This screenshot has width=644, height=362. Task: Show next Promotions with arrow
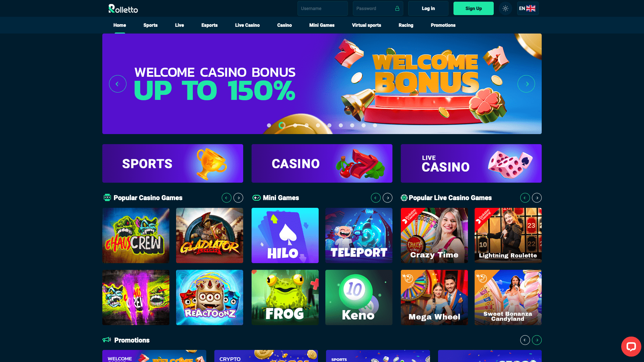pyautogui.click(x=537, y=340)
